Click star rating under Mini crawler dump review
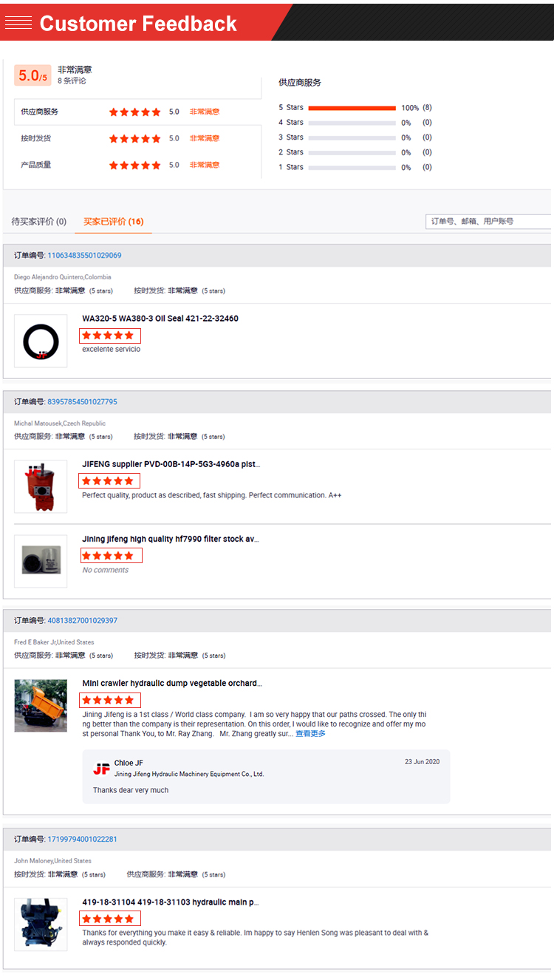This screenshot has width=554, height=980. click(109, 700)
